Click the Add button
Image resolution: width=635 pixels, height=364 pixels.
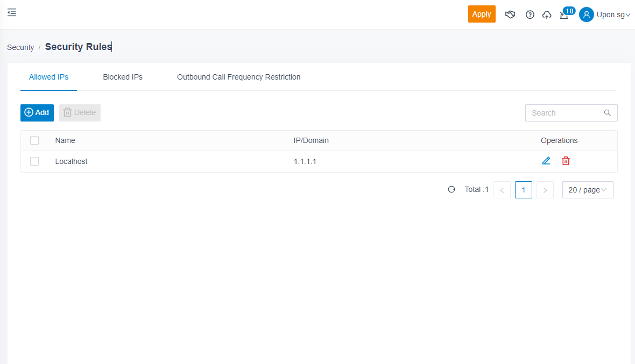point(37,112)
